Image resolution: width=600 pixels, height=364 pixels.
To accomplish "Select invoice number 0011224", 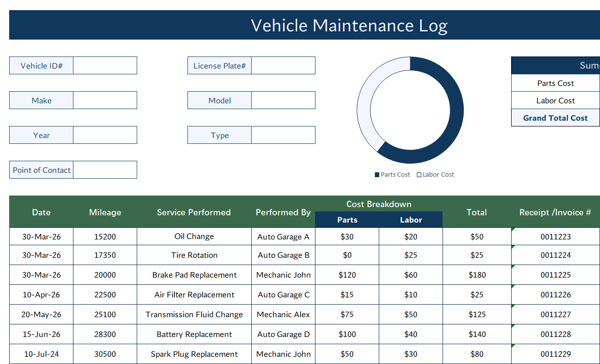I will tap(556, 255).
